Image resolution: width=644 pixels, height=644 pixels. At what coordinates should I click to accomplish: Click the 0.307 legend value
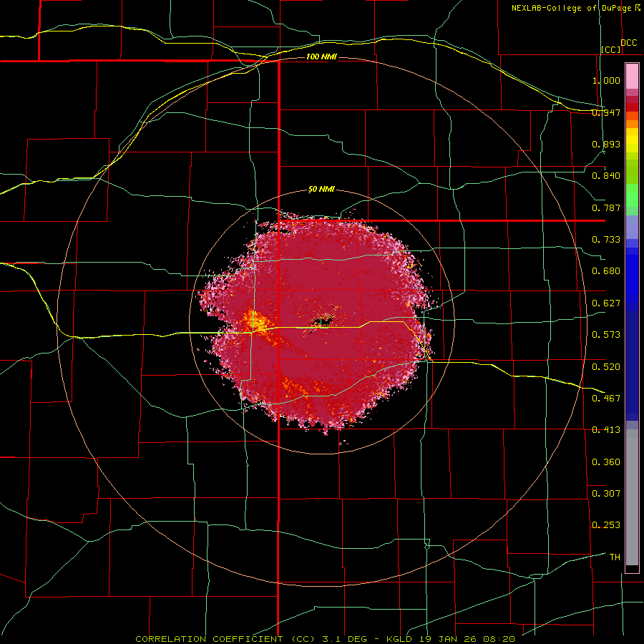click(x=606, y=494)
